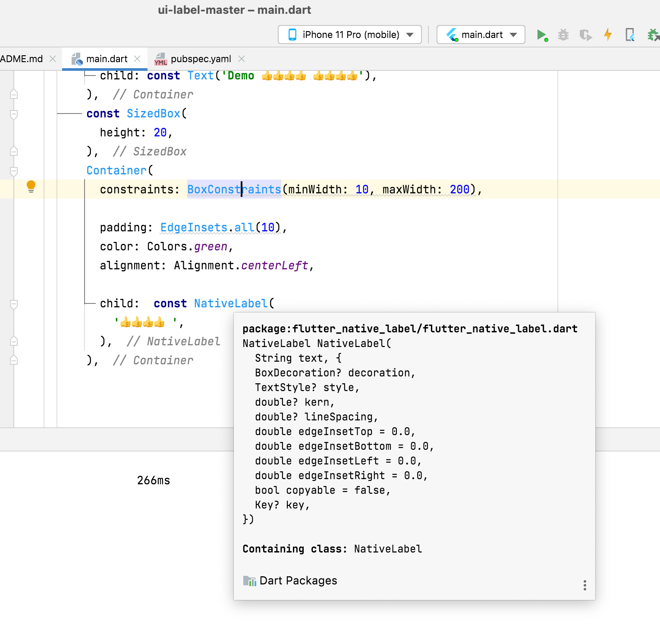Click the Flutter icon beside main.dart configuration
Viewport: 660px width, 644px height.
point(451,35)
